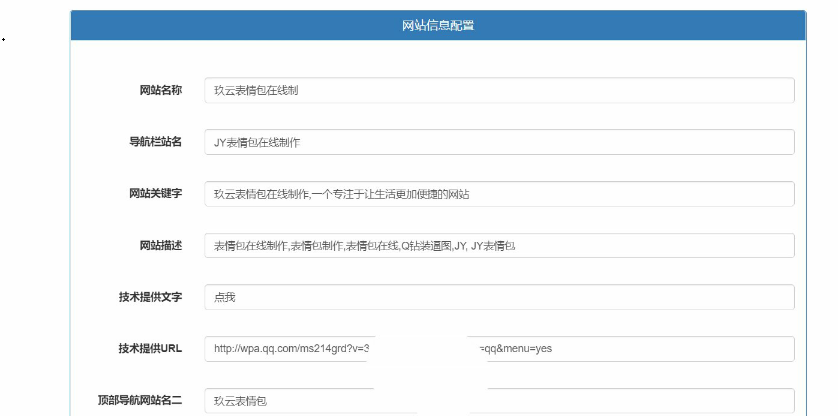Click the 网站名称 label
The width and height of the screenshot is (838, 416).
click(x=161, y=90)
